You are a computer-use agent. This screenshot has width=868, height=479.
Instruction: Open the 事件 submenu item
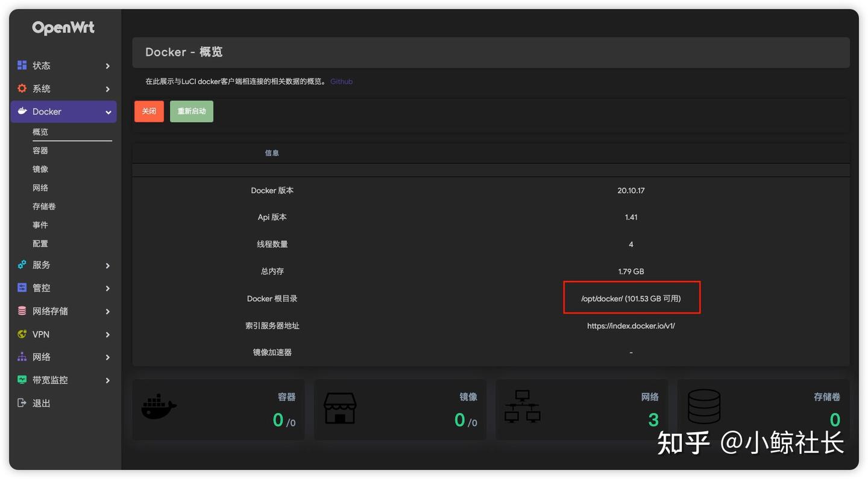point(40,225)
